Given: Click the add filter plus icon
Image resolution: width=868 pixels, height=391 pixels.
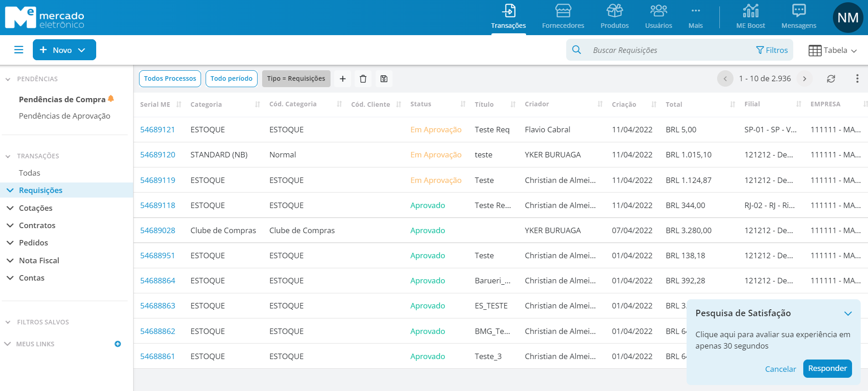Looking at the screenshot, I should click(343, 79).
